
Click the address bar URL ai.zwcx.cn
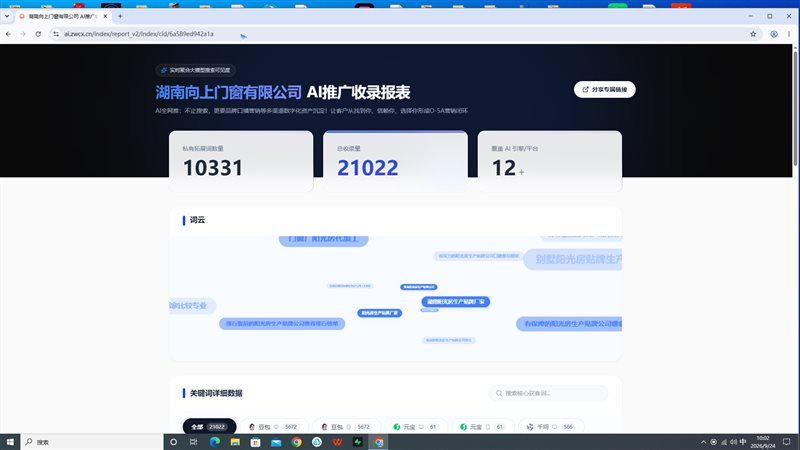coord(139,34)
